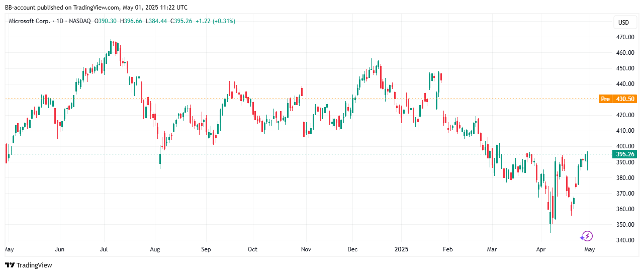Click the 350.00 price axis label
The image size is (644, 274).
(x=625, y=225)
